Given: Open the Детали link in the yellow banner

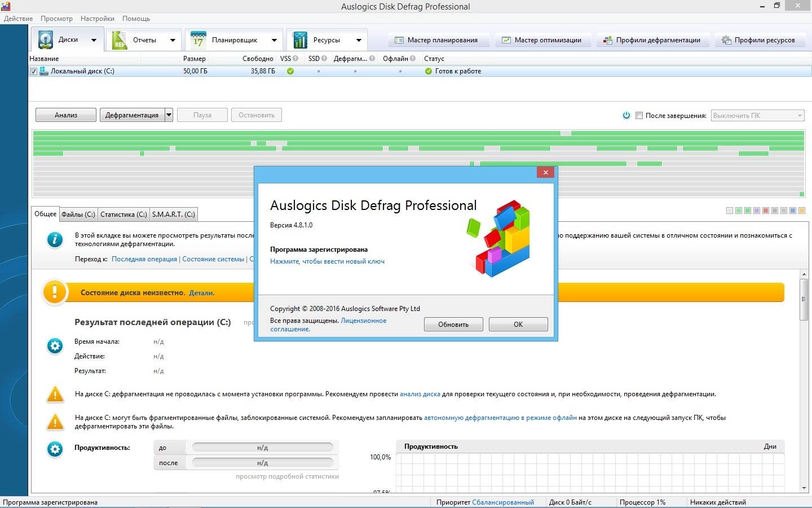Looking at the screenshot, I should (201, 293).
